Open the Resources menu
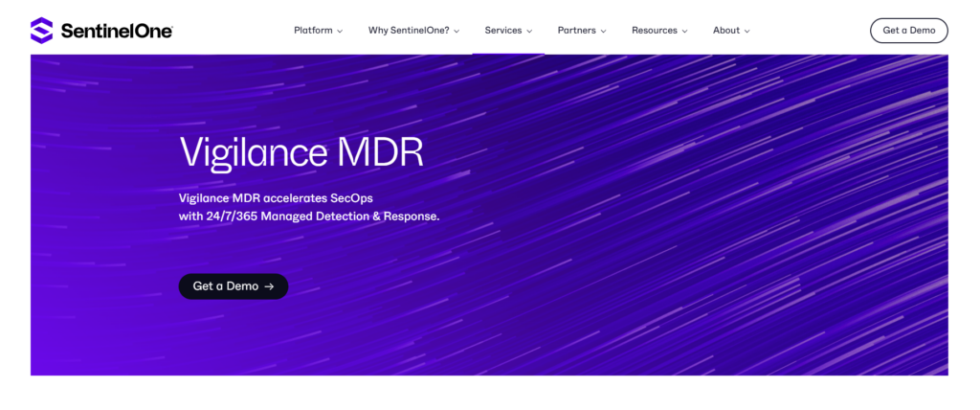The width and height of the screenshot is (980, 410). pos(655,31)
